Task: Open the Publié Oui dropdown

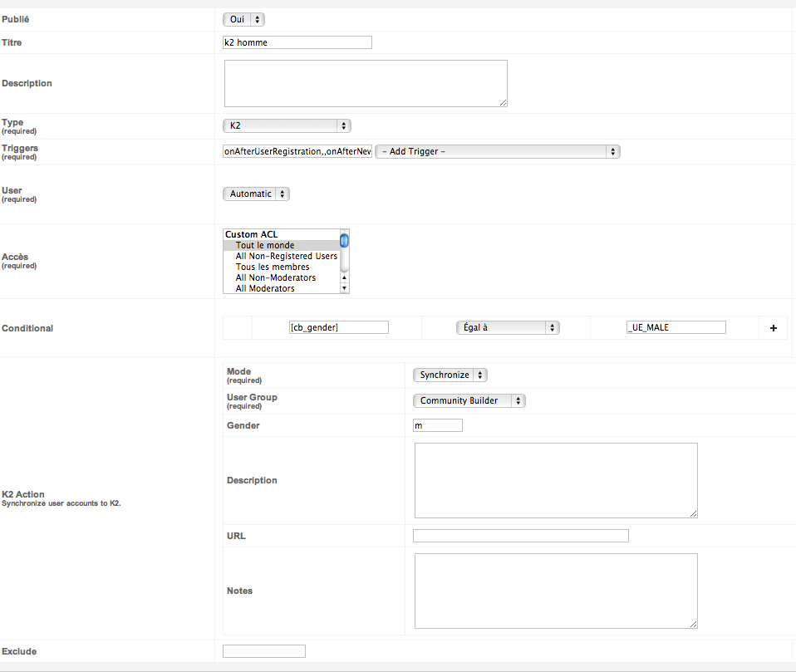Action: 243,19
